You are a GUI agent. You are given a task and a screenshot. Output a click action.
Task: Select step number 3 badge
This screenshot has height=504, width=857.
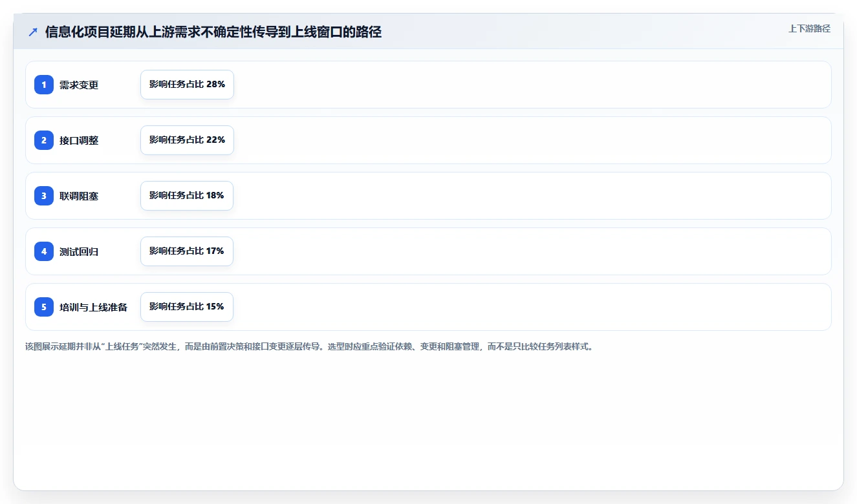(44, 196)
